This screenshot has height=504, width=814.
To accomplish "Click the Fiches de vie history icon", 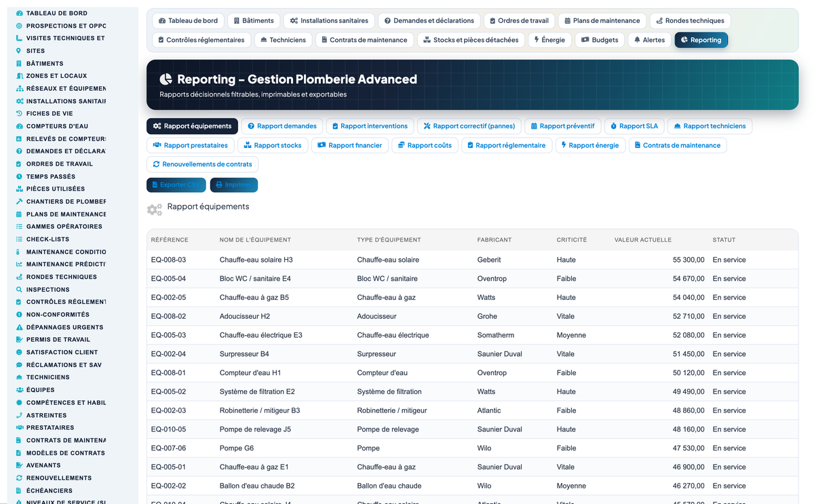I will (19, 113).
